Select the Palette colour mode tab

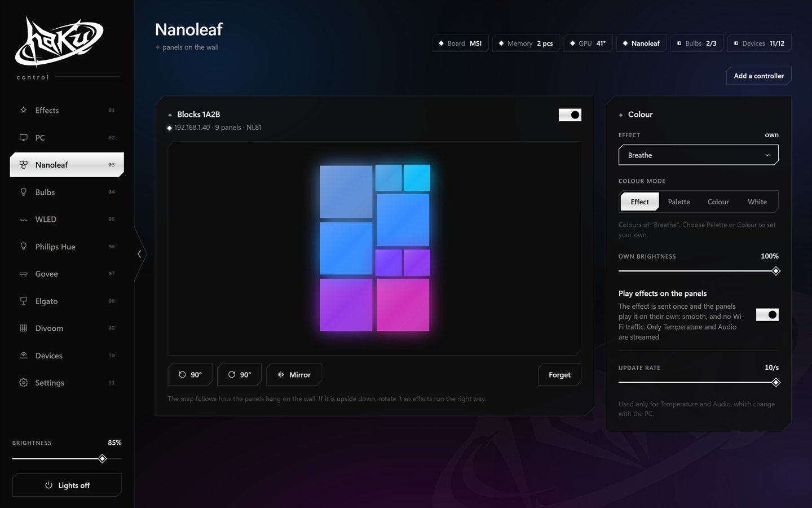[x=679, y=202]
